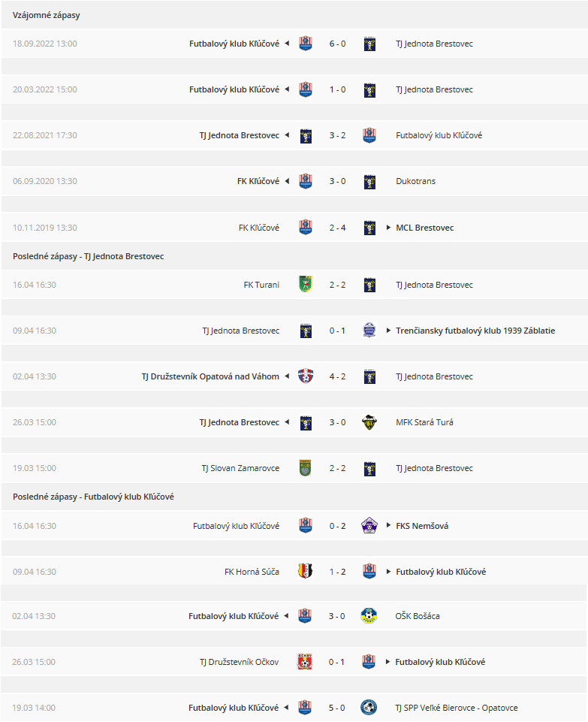Viewport: 588px width, 722px height.
Task: Open the 6 - 0 match score
Action: (337, 44)
